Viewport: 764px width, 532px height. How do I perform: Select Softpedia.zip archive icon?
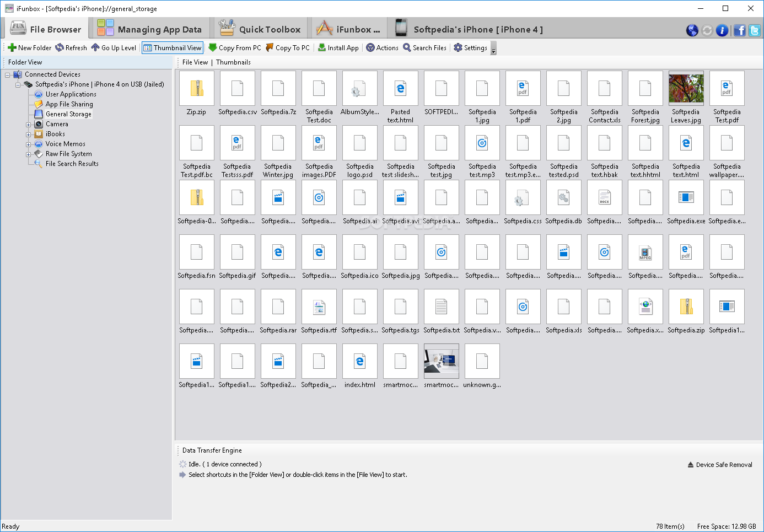tap(686, 307)
